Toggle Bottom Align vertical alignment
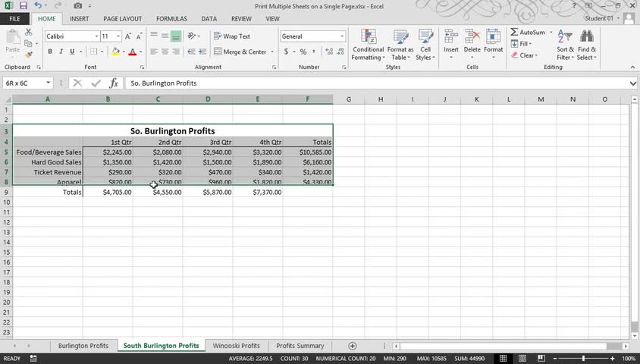 coord(176,36)
